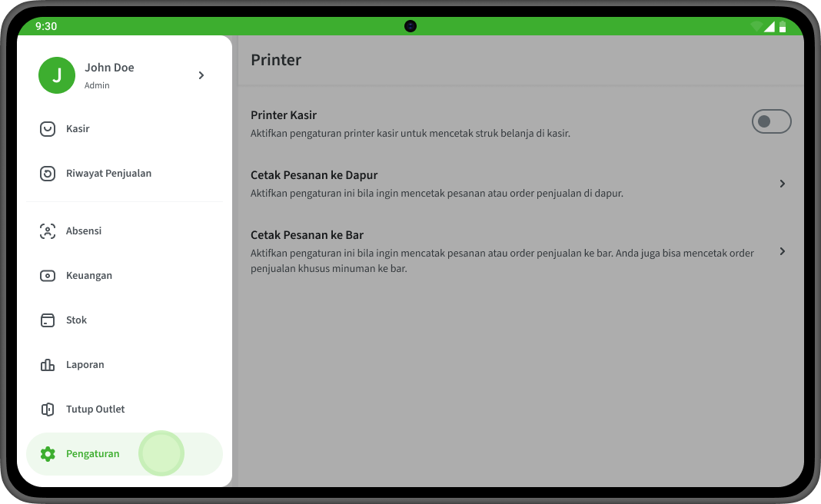Screen dimensions: 821x504
Task: Select the Laporan bar chart icon
Action: pos(48,364)
